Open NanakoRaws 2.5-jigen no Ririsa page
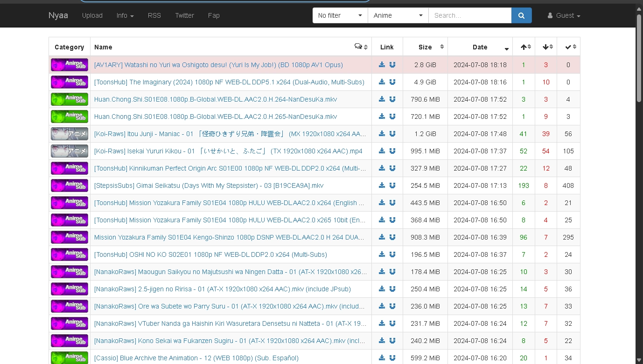The image size is (643, 364). click(x=223, y=289)
